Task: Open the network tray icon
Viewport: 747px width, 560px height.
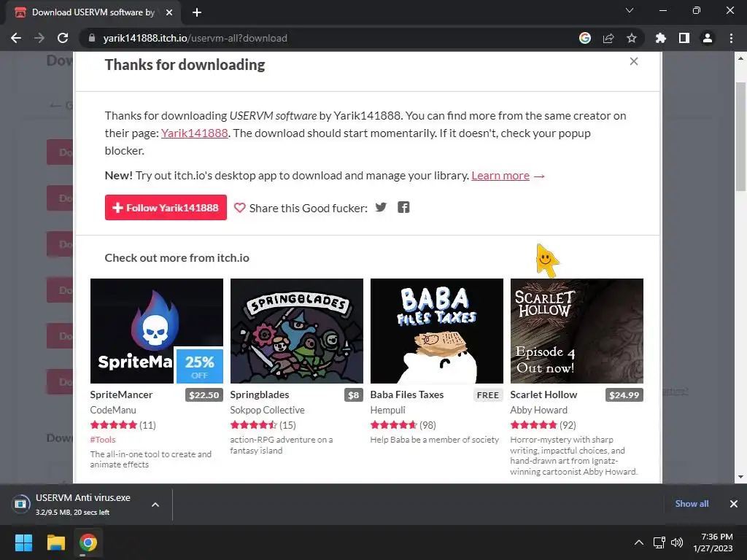Action: click(659, 542)
